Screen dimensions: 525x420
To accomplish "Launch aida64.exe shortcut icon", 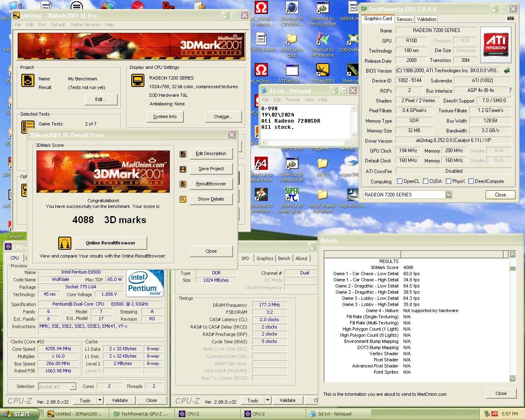I will pyautogui.click(x=261, y=164).
